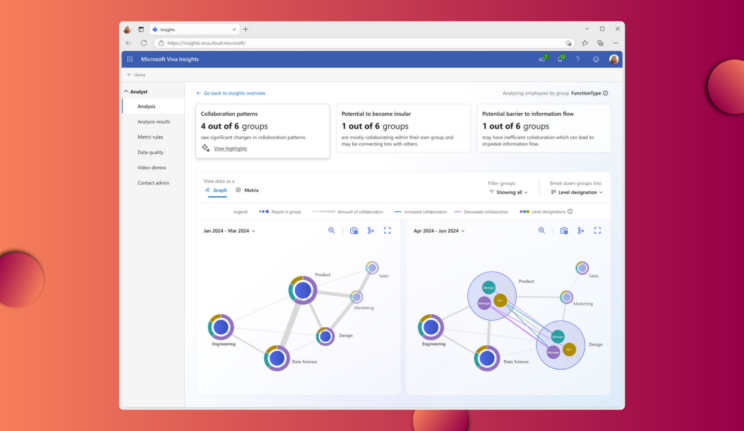Image resolution: width=744 pixels, height=431 pixels.
Task: Open Video demos in sidebar
Action: [153, 168]
